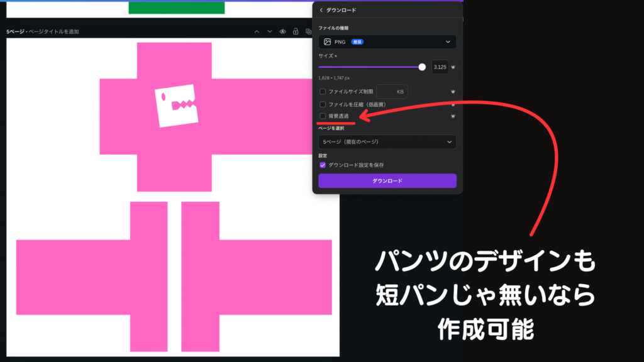Enable the 背景透過 checkbox
The width and height of the screenshot is (644, 362).
(323, 116)
